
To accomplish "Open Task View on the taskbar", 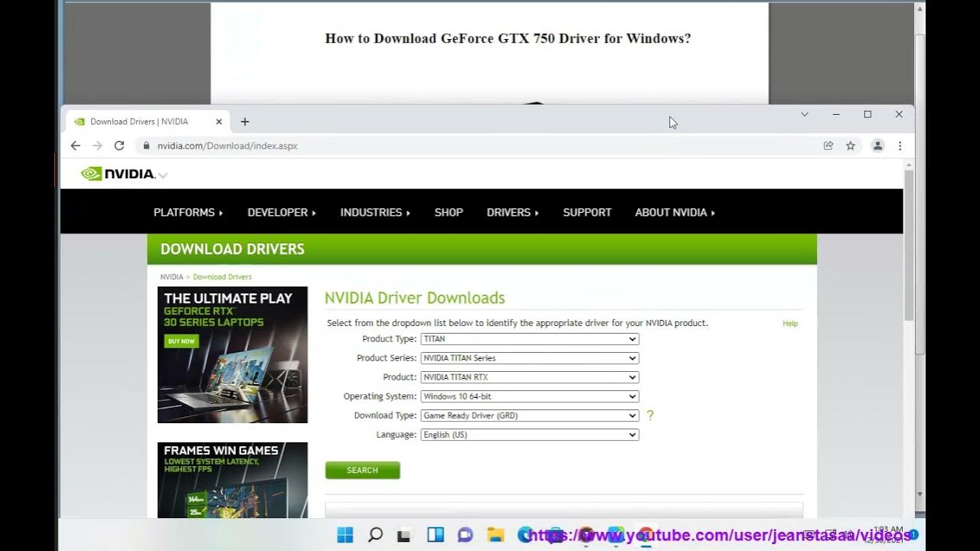I will pos(404,535).
